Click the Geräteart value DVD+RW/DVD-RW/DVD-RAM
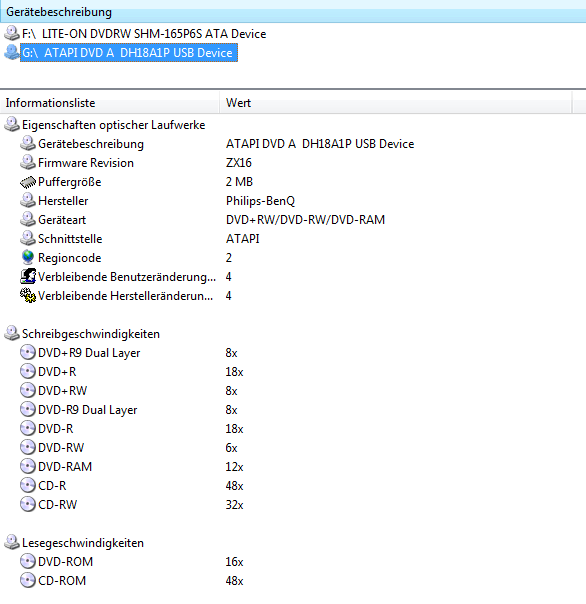This screenshot has width=586, height=604. [305, 220]
